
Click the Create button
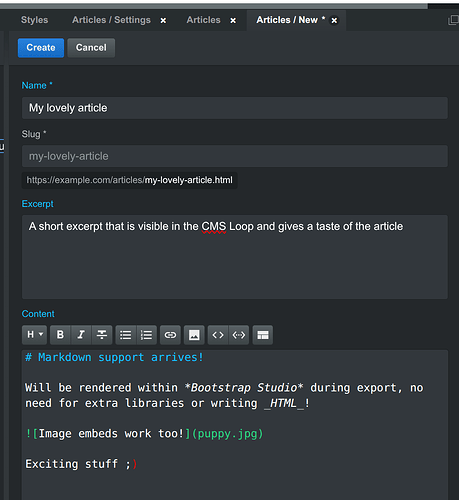pos(41,48)
